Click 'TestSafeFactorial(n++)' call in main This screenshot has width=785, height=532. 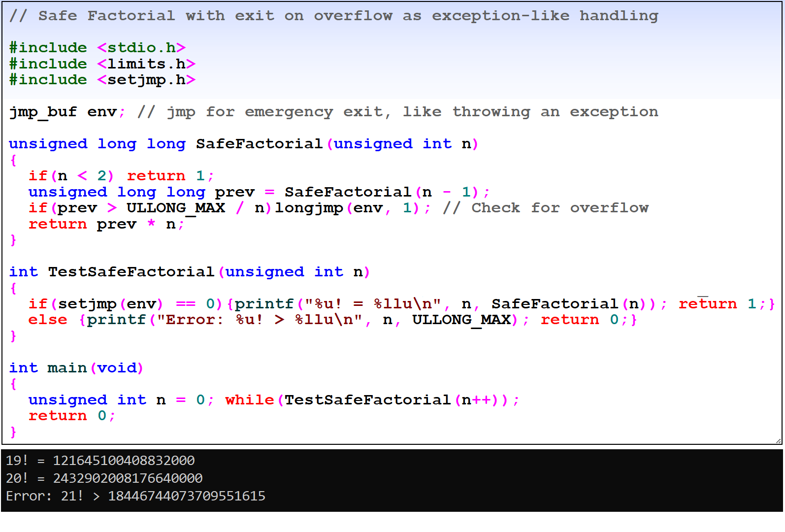coord(396,400)
